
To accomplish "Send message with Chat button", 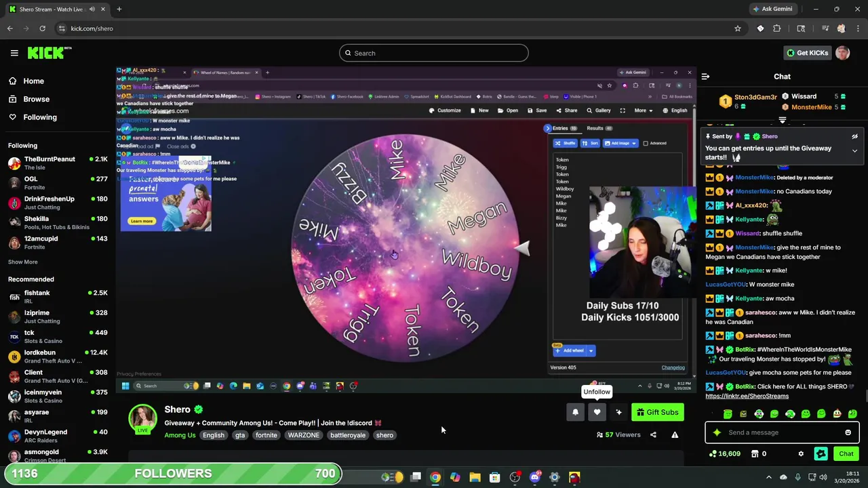I will pos(846,453).
